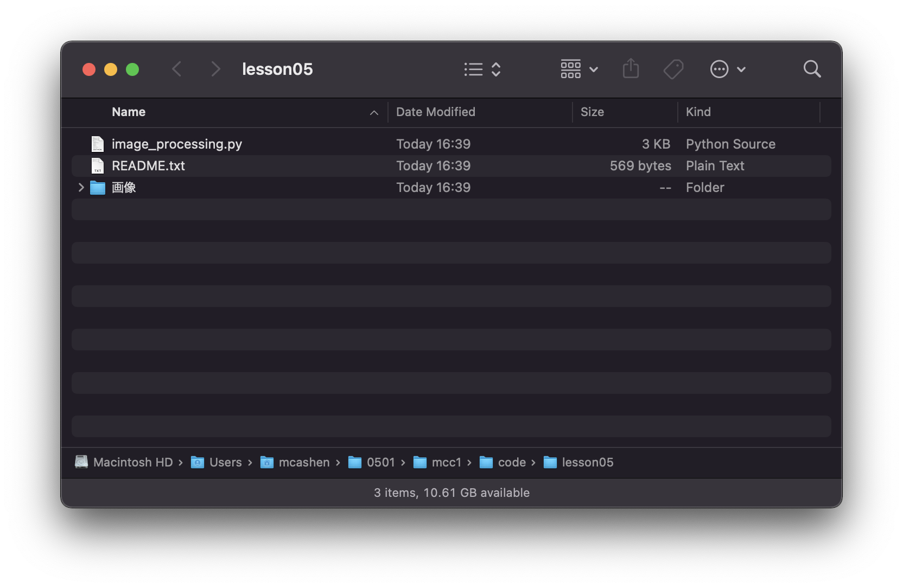903x588 pixels.
Task: Sort by the Kind column header
Action: [x=698, y=112]
